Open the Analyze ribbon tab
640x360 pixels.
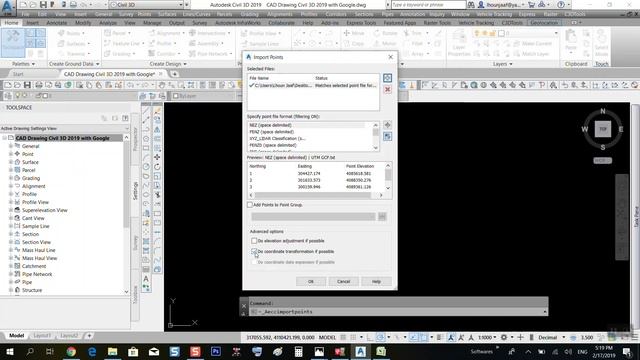click(108, 23)
